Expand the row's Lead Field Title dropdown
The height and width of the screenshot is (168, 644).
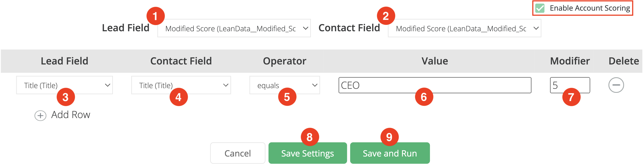[64, 85]
